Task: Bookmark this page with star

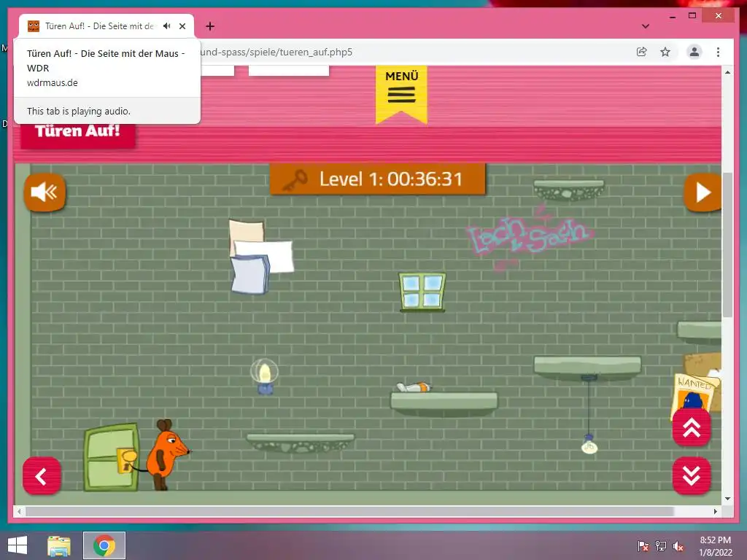Action: [x=665, y=52]
